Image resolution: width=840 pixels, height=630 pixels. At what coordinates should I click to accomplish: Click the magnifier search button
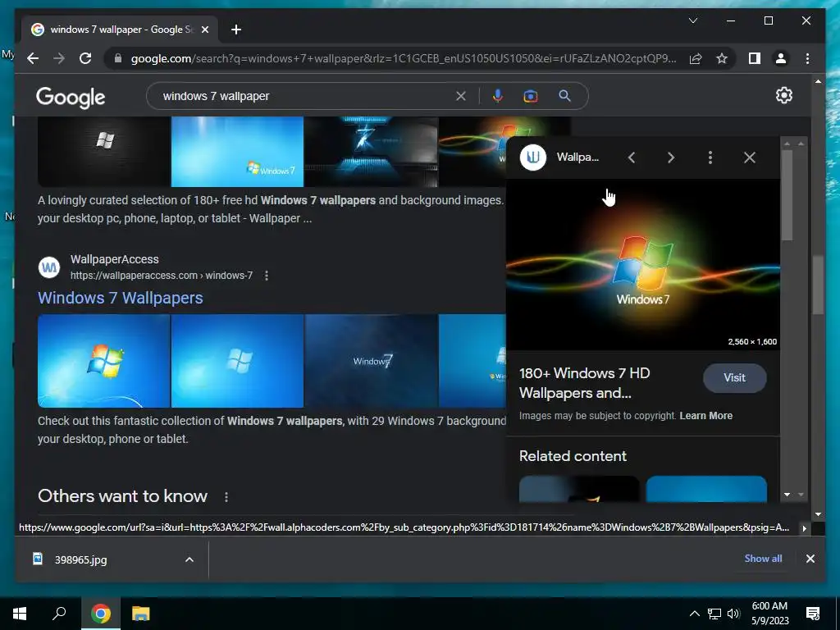pos(564,97)
